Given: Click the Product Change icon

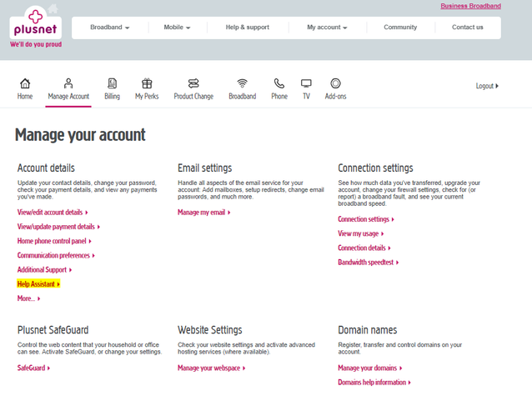Looking at the screenshot, I should pos(193,83).
